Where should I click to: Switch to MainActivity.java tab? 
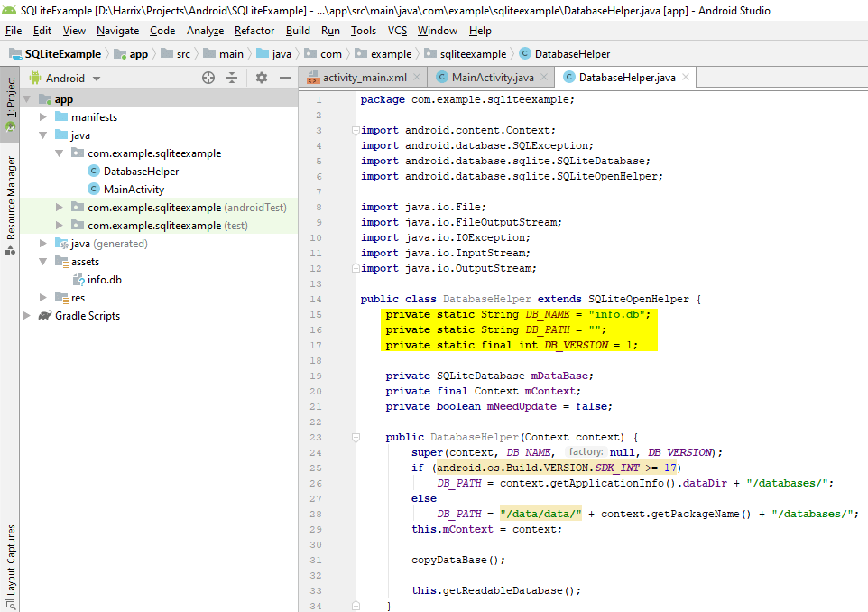click(x=492, y=78)
